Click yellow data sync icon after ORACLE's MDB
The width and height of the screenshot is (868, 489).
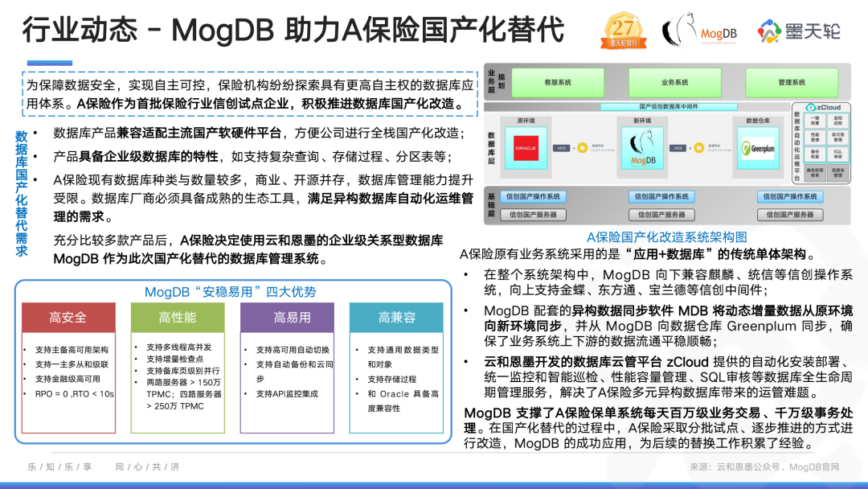583,148
